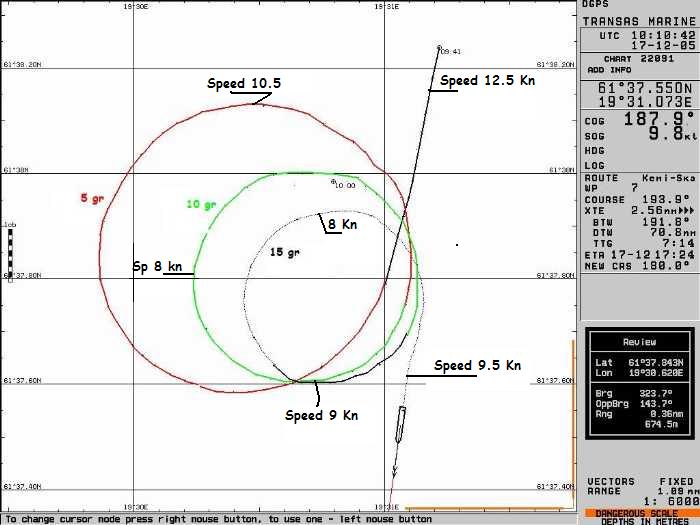Click the latitude readout 61°37.550N
The height and width of the screenshot is (525, 700).
pyautogui.click(x=645, y=88)
